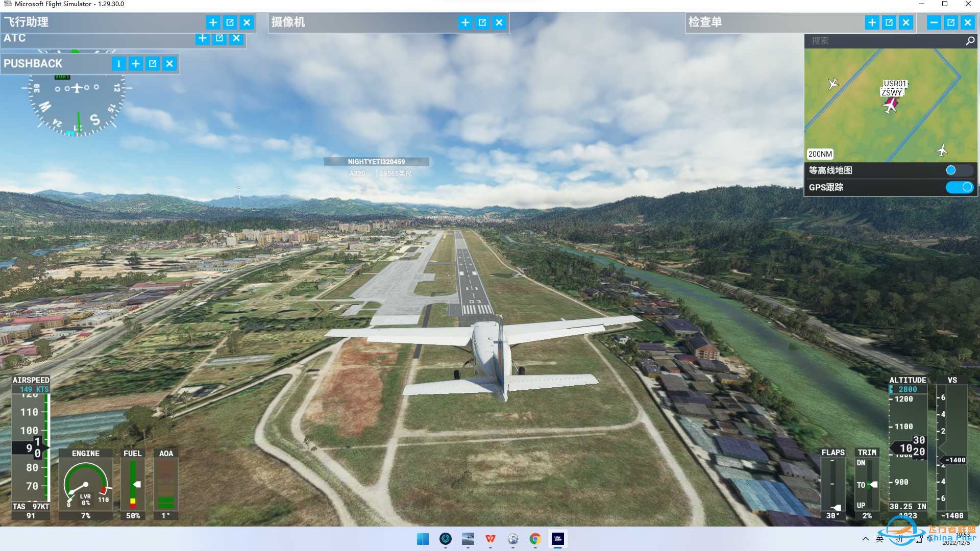The height and width of the screenshot is (551, 980).
Task: Switch the 英 input language indicator
Action: pyautogui.click(x=880, y=539)
